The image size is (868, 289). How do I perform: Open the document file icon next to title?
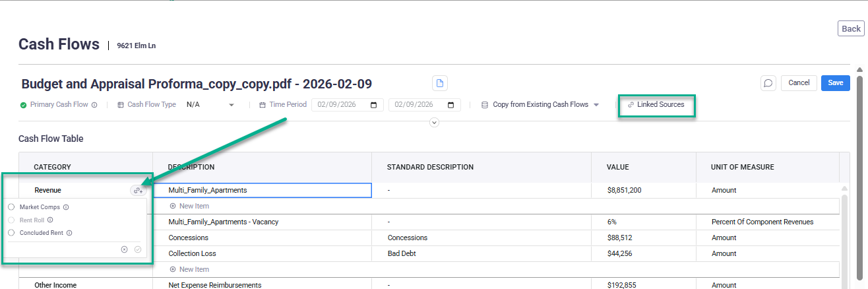pyautogui.click(x=440, y=83)
